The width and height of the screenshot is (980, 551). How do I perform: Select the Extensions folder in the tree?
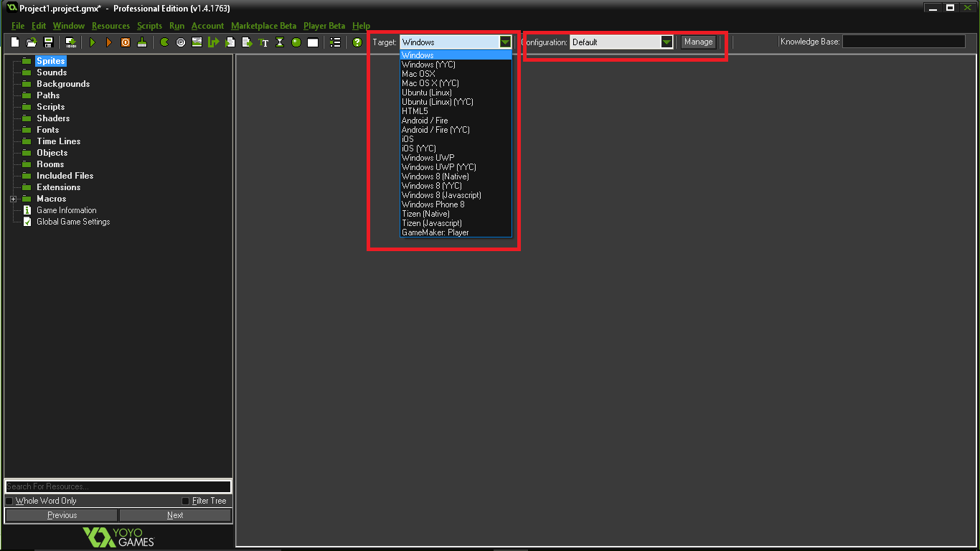coord(58,187)
